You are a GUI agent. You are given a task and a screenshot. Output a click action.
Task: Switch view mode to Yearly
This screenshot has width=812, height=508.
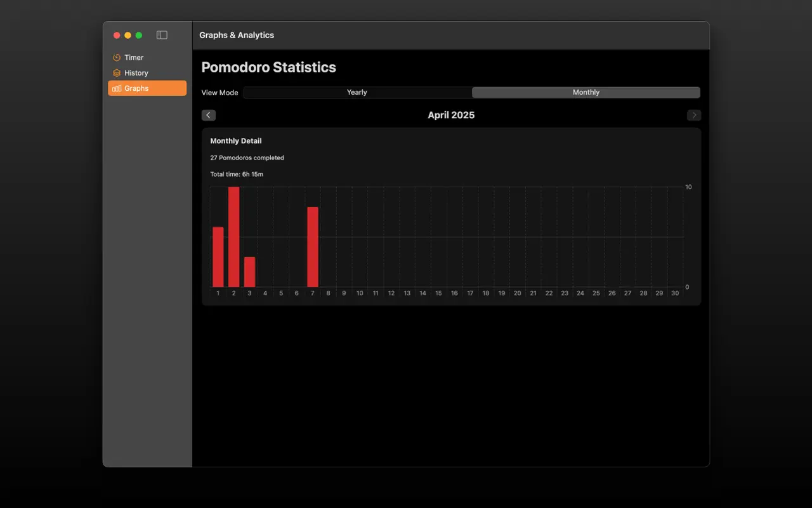357,92
